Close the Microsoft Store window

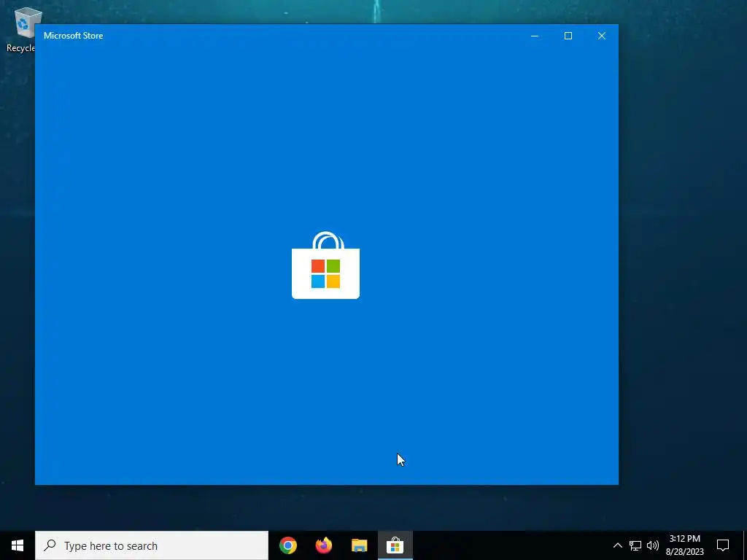tap(602, 36)
